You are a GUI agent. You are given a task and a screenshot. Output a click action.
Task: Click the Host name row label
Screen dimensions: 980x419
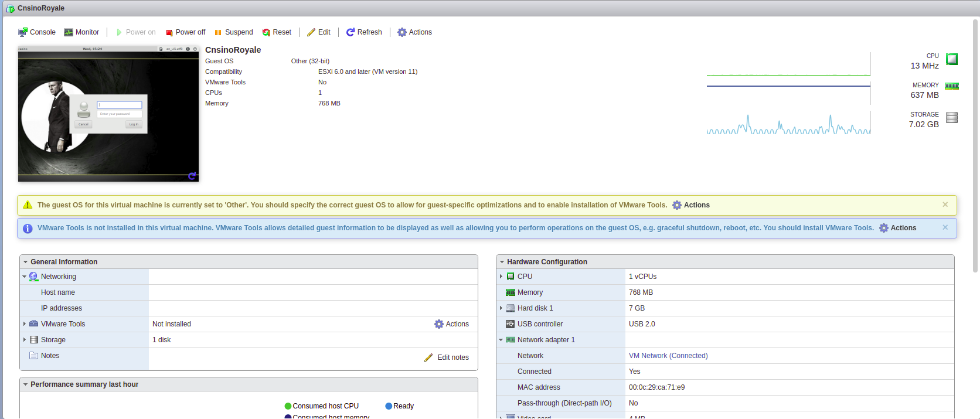[58, 292]
